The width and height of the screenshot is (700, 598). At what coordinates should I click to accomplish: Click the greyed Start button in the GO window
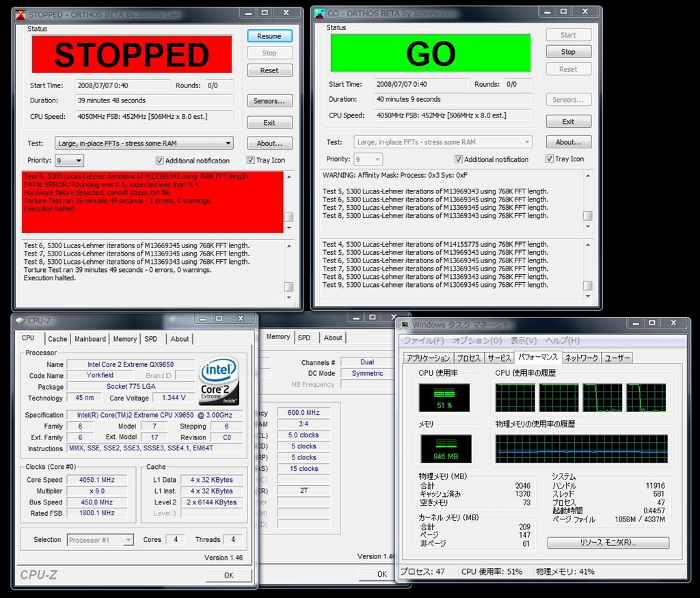pyautogui.click(x=568, y=35)
